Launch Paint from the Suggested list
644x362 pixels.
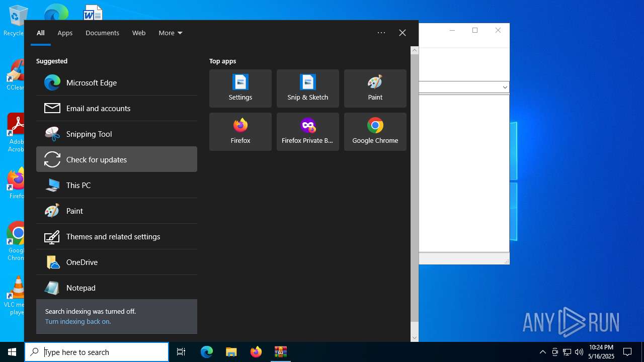pos(117,211)
